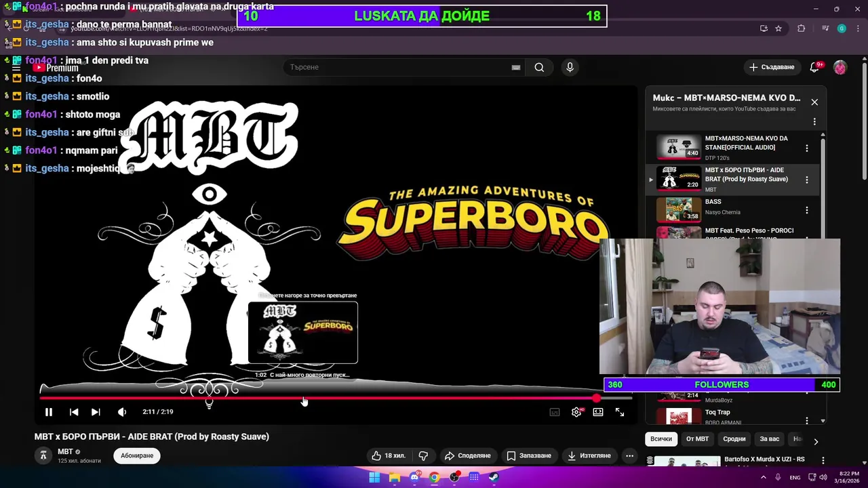Select the Всички filter chip

pyautogui.click(x=661, y=439)
